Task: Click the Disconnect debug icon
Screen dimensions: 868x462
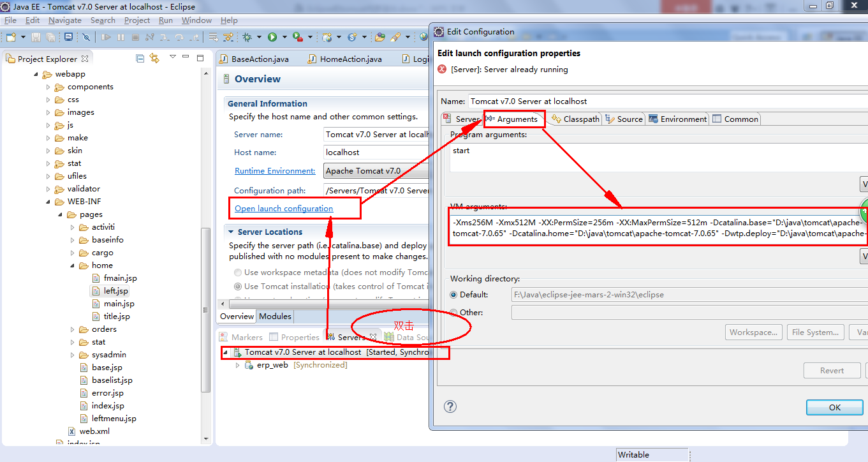Action: click(149, 37)
